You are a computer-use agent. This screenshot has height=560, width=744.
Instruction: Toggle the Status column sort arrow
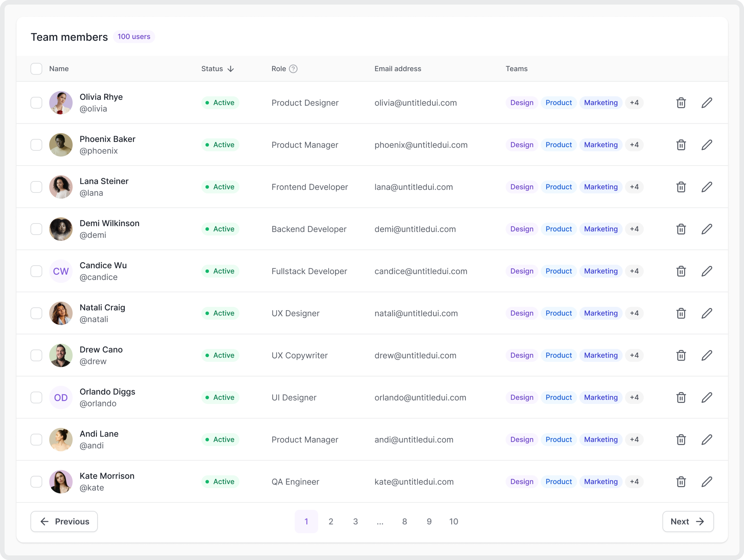pyautogui.click(x=231, y=69)
